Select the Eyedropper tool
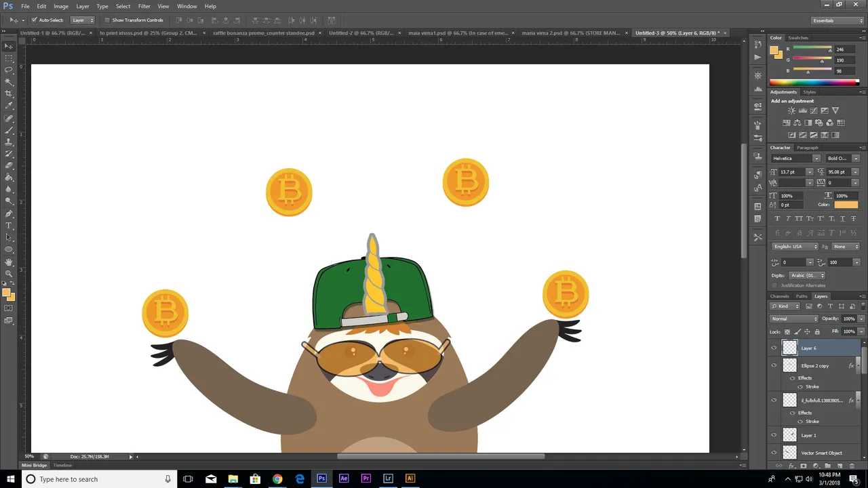 [x=9, y=106]
